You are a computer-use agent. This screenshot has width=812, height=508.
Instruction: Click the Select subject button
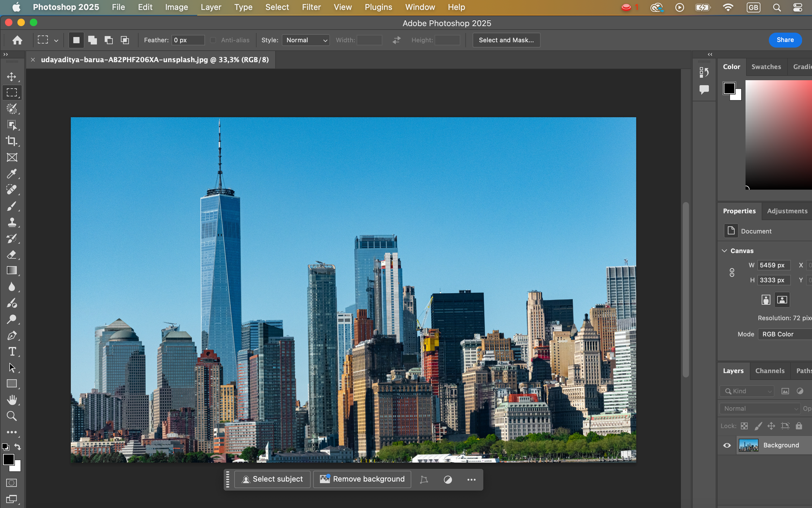(272, 479)
